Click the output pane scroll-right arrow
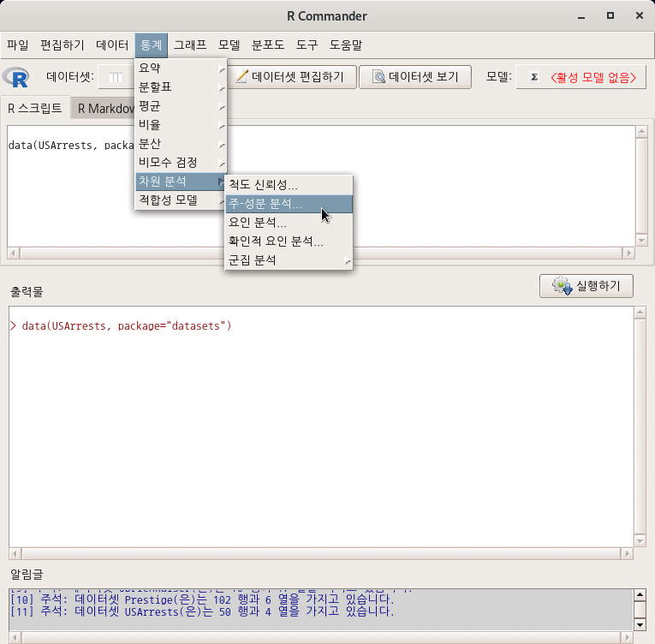This screenshot has height=644, width=655. pyautogui.click(x=627, y=554)
